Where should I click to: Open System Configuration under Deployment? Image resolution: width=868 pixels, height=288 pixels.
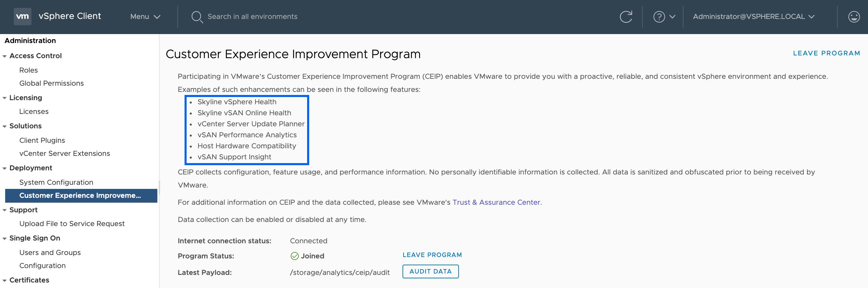[x=56, y=182]
